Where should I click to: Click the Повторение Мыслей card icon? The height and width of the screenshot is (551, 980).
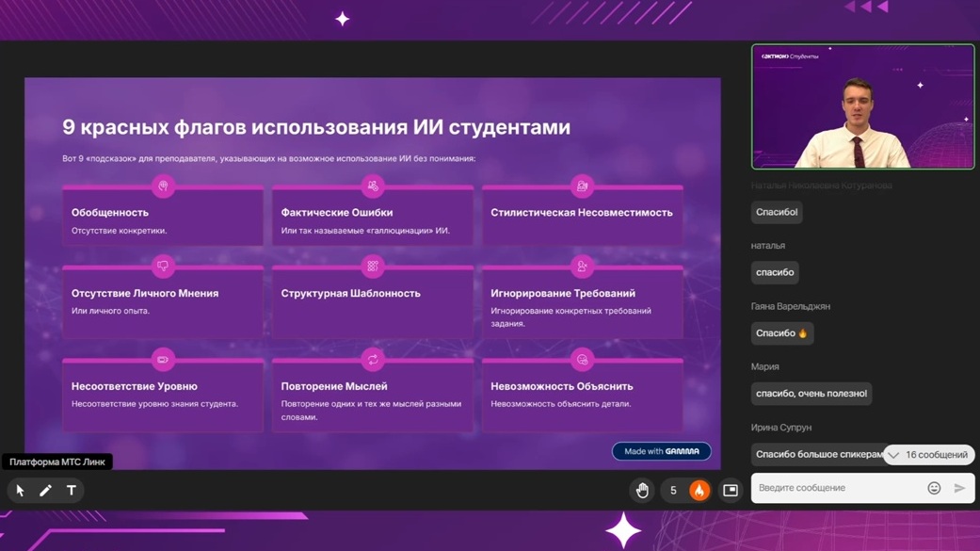coord(373,360)
